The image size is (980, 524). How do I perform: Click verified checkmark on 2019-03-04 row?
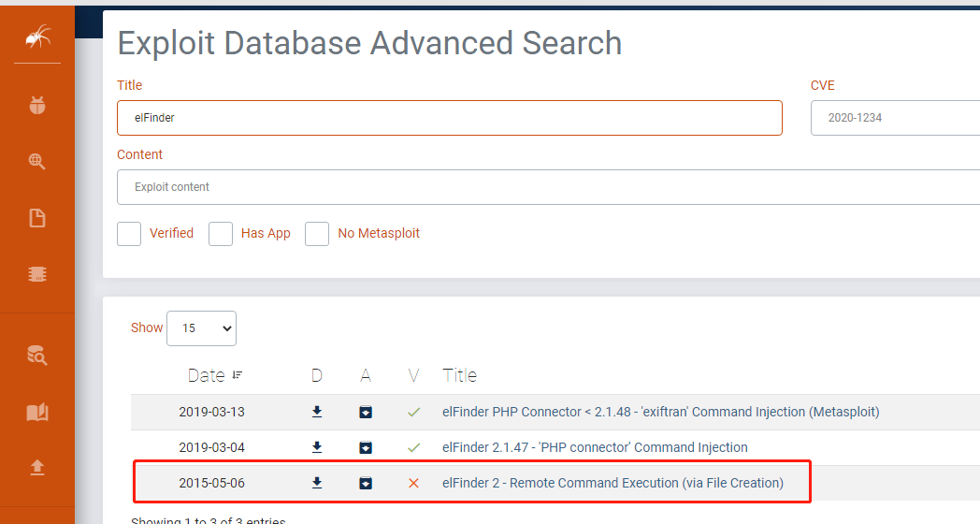[413, 447]
